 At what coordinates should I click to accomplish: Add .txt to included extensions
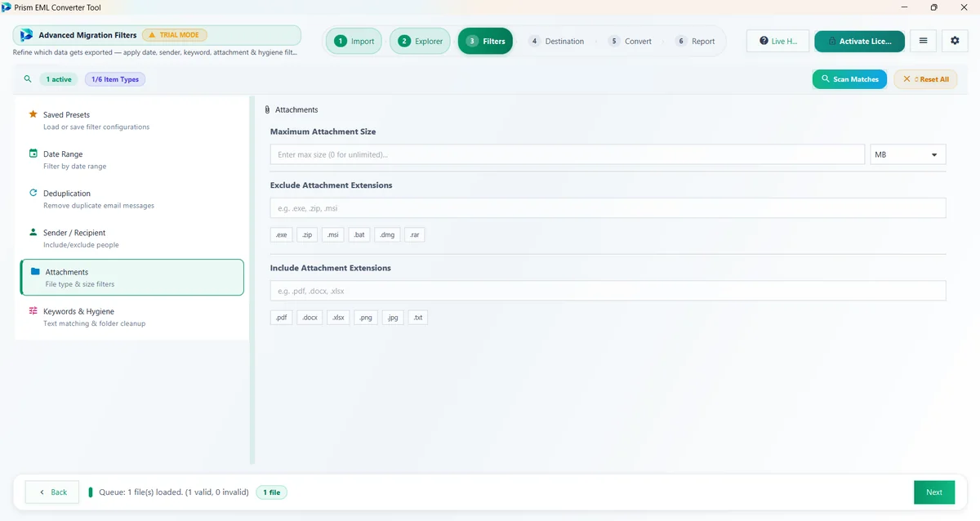pyautogui.click(x=417, y=318)
